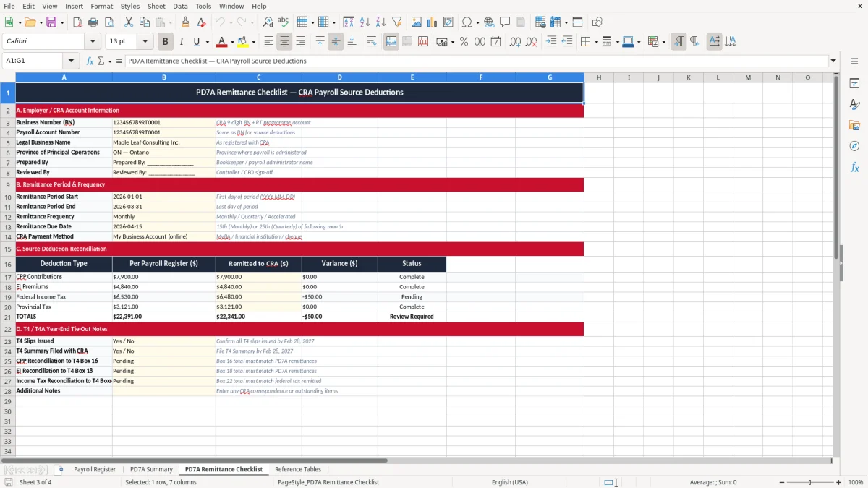Screen dimensions: 868x488
Task: Toggle Bold formatting
Action: click(166, 42)
